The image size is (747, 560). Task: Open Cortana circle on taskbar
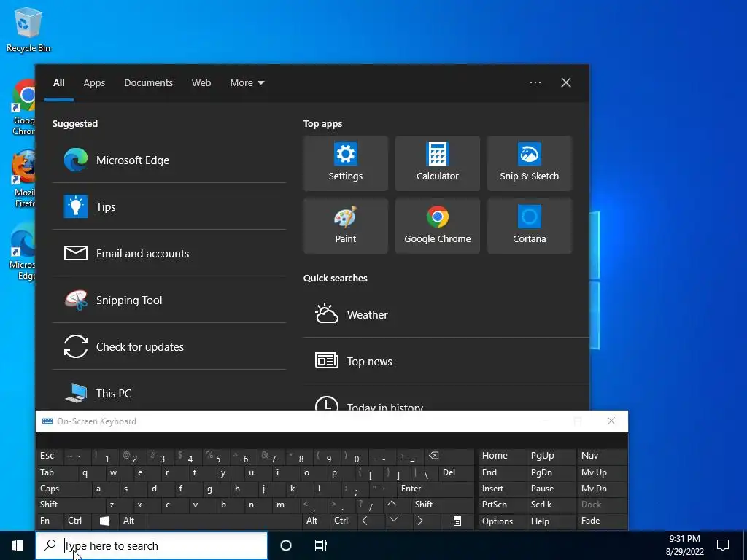[286, 545]
